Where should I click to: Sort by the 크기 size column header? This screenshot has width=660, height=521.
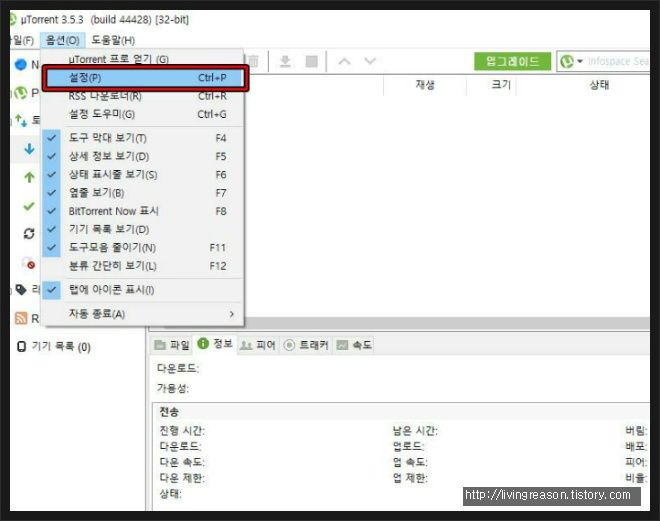coord(501,85)
